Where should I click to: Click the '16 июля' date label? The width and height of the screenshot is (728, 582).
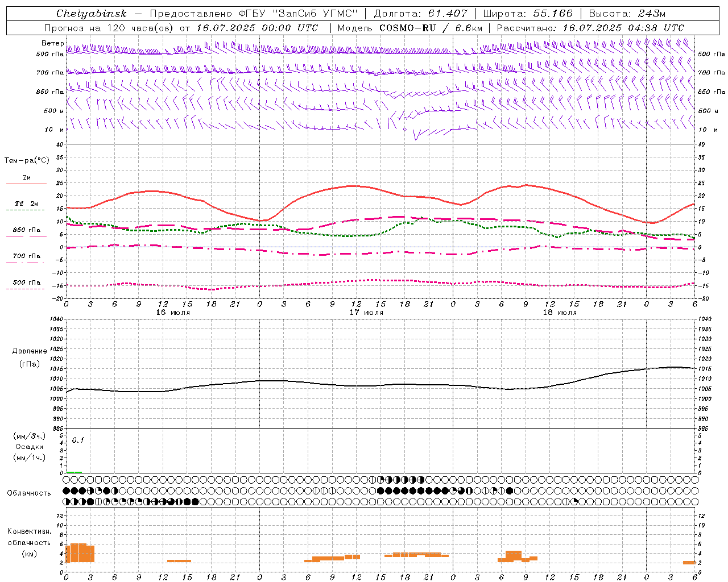tap(173, 313)
